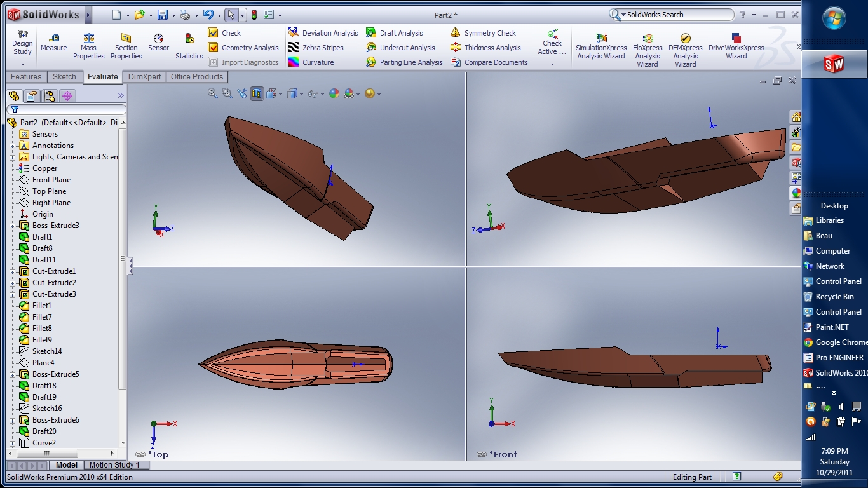Screen dimensions: 868x488
Task: Switch to the Motion Study 1 tab
Action: click(x=114, y=465)
